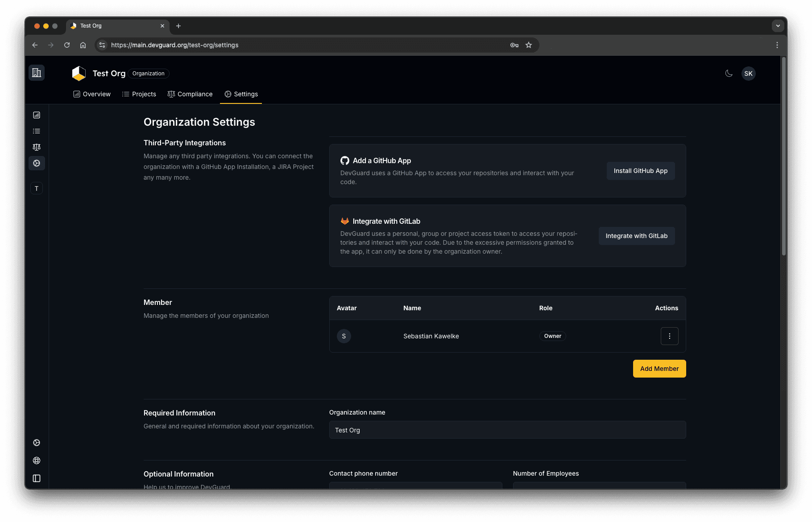The width and height of the screenshot is (812, 522).
Task: Select the Compliance scales icon in sidebar
Action: pyautogui.click(x=36, y=147)
